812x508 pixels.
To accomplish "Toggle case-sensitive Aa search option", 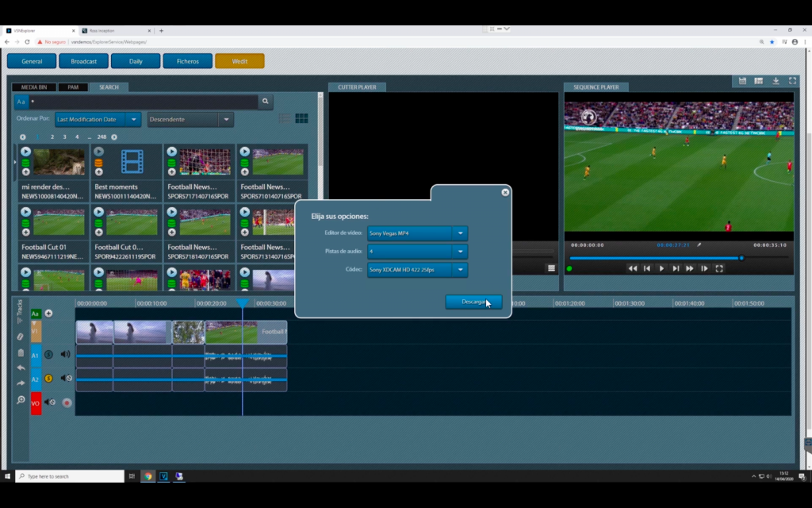I will pos(21,102).
